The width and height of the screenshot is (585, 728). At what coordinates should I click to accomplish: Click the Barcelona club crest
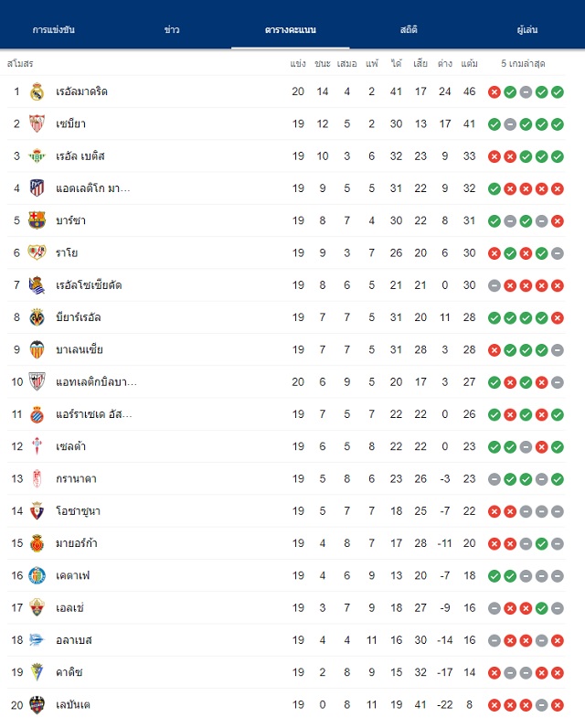click(37, 220)
